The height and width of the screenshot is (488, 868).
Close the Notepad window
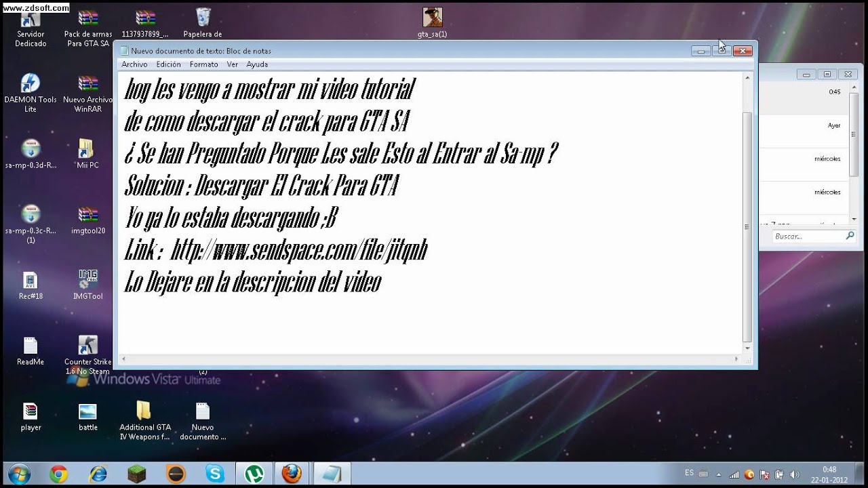click(743, 51)
